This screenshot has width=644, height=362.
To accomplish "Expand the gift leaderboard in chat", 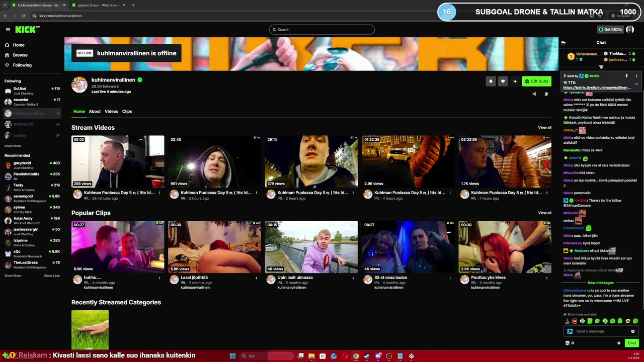I will tap(601, 67).
